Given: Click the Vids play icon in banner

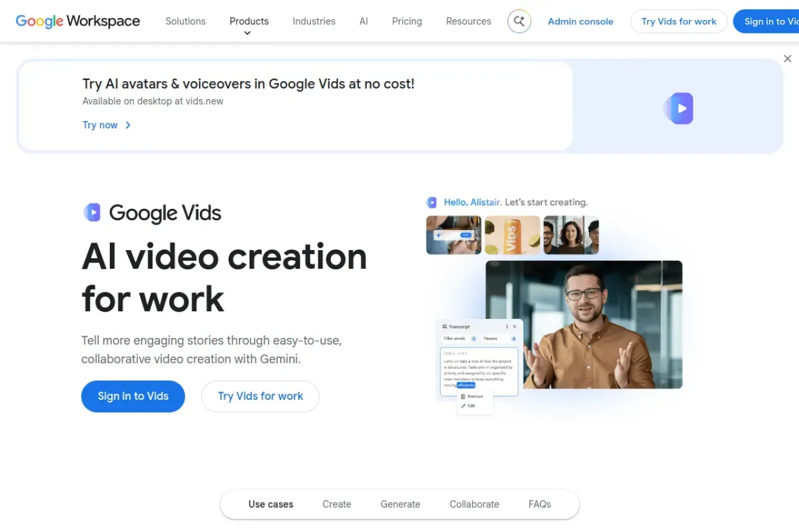Looking at the screenshot, I should pyautogui.click(x=679, y=109).
